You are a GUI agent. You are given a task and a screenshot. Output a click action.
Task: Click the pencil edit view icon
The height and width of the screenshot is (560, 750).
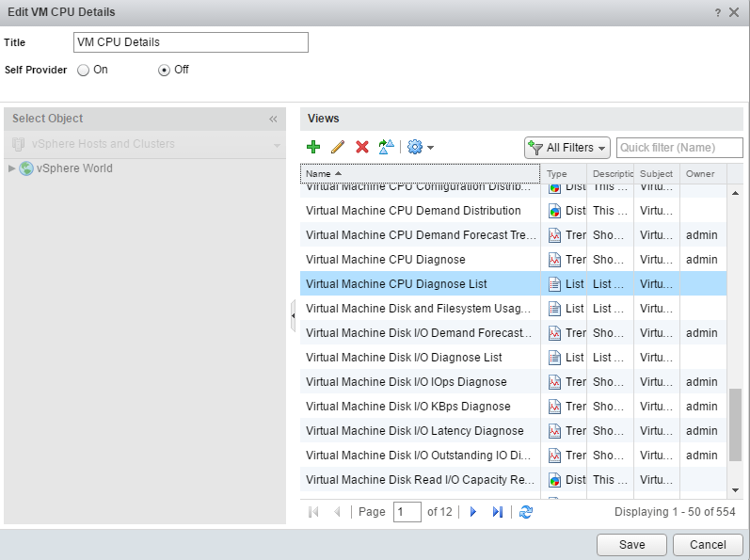pyautogui.click(x=338, y=147)
